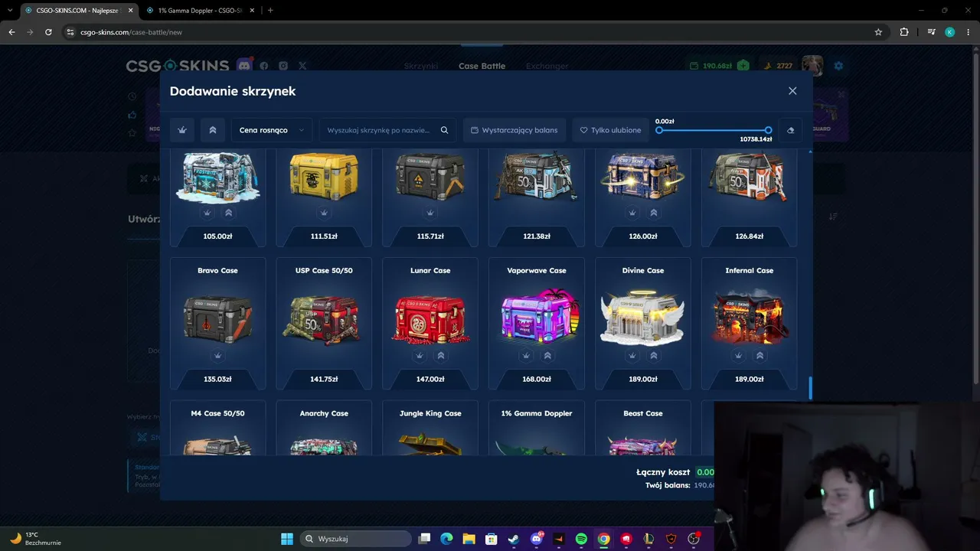Image resolution: width=980 pixels, height=551 pixels.
Task: Click crown badge on Lunar Case
Action: click(x=420, y=356)
